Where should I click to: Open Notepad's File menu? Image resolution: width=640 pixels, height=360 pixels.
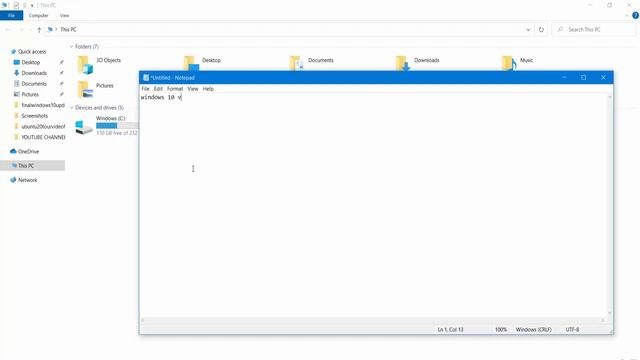coord(145,89)
